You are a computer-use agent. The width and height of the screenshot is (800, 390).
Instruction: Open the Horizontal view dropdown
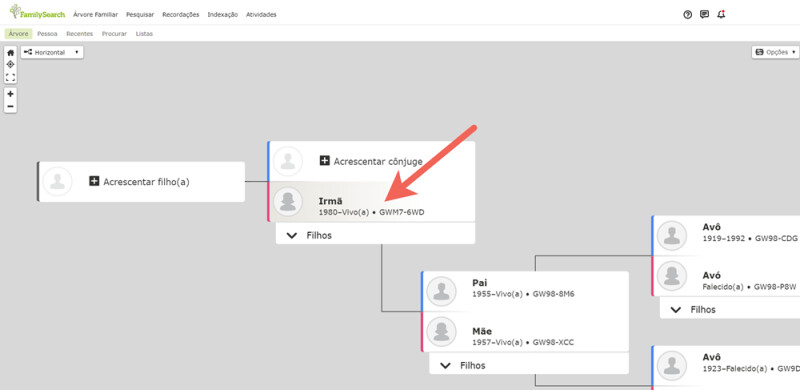click(52, 52)
